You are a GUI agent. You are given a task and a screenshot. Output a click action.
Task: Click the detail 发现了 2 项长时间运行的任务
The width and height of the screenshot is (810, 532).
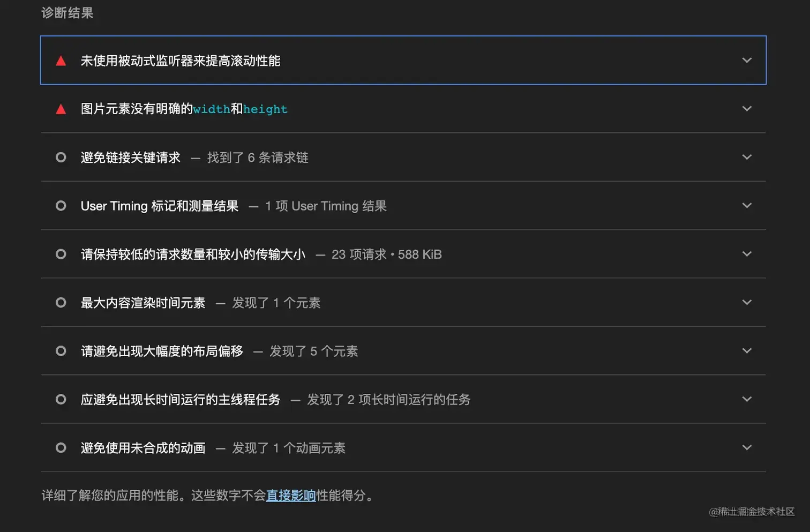(389, 400)
